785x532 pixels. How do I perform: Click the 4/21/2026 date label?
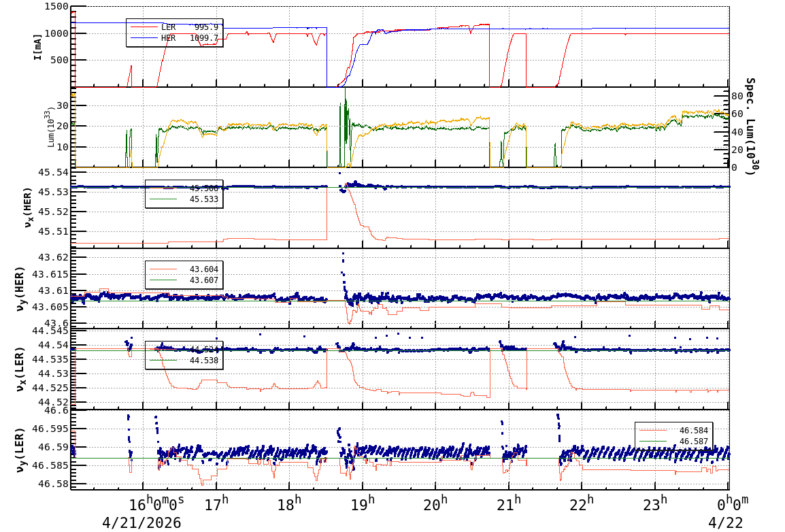pyautogui.click(x=141, y=523)
